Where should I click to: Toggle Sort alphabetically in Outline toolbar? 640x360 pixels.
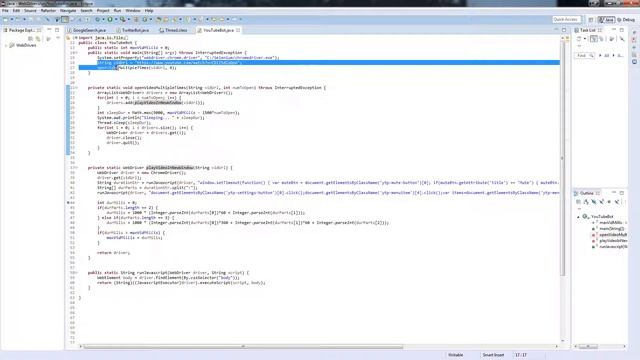(586, 202)
